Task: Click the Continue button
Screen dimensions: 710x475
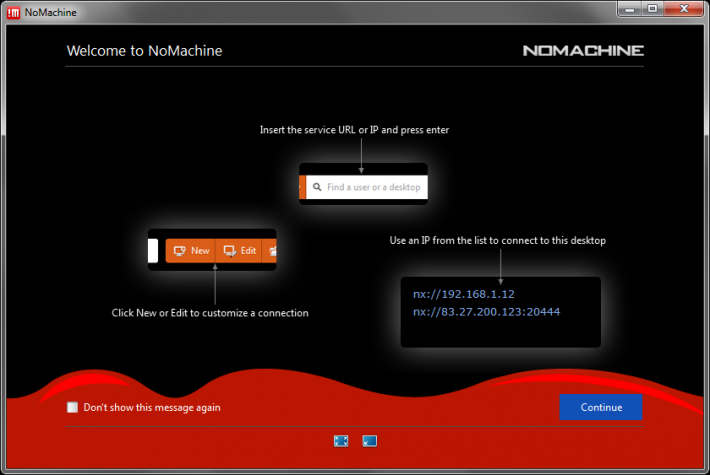Action: point(600,407)
